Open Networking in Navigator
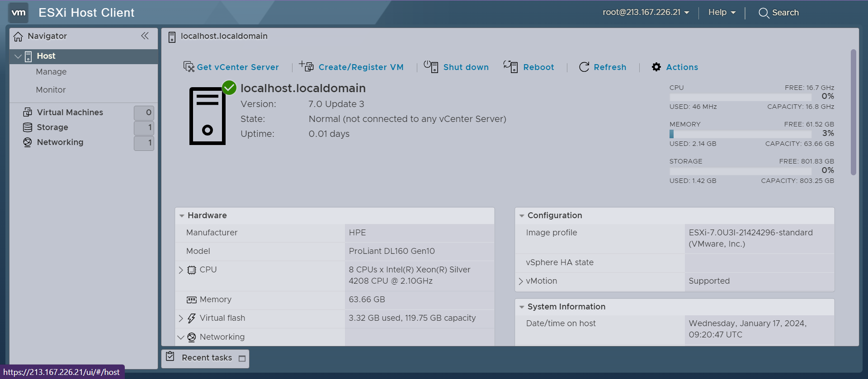Image resolution: width=868 pixels, height=379 pixels. pyautogui.click(x=60, y=142)
